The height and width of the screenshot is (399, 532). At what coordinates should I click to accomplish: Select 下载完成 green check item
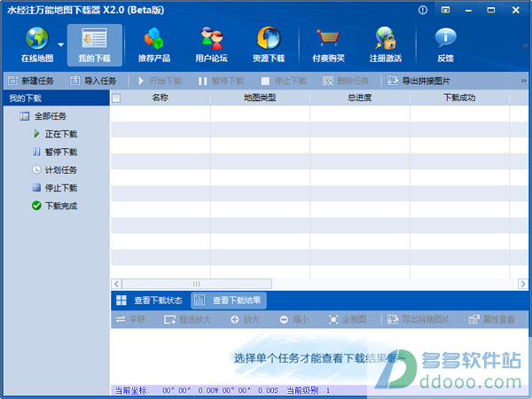[x=55, y=206]
